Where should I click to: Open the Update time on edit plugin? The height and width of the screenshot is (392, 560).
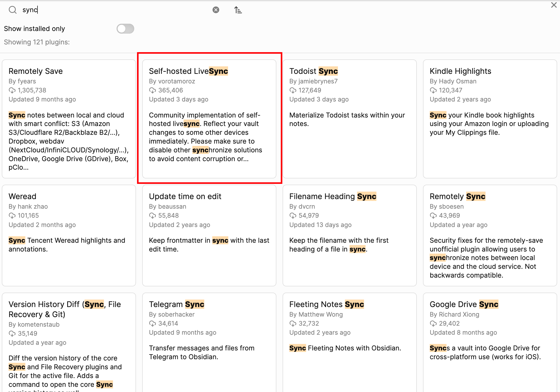coord(209,235)
